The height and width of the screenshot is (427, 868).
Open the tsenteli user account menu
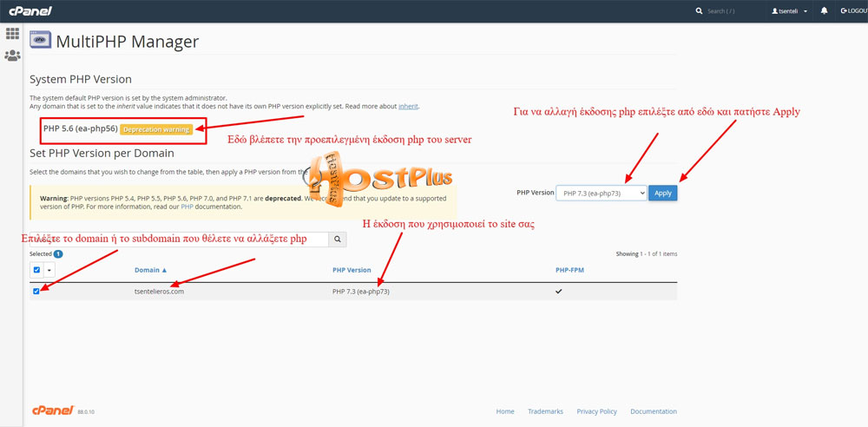789,11
